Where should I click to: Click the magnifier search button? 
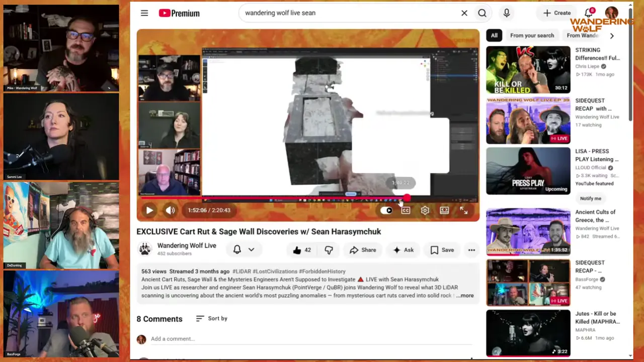[x=482, y=13]
